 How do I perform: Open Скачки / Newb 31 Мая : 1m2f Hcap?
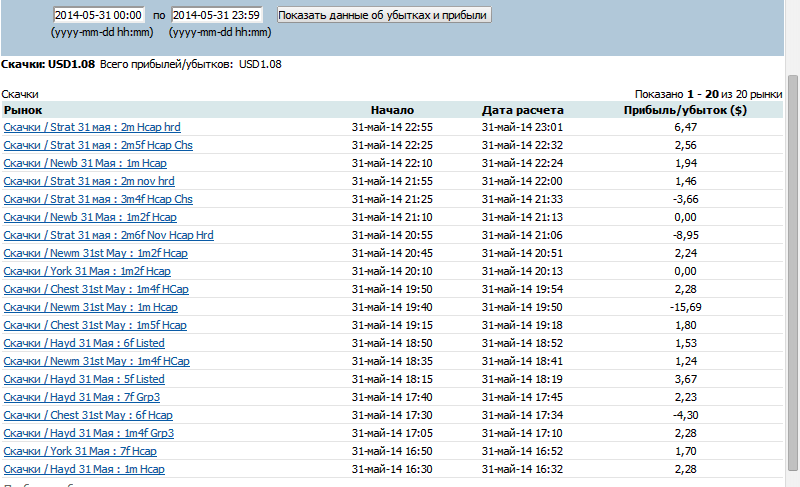pyautogui.click(x=90, y=217)
